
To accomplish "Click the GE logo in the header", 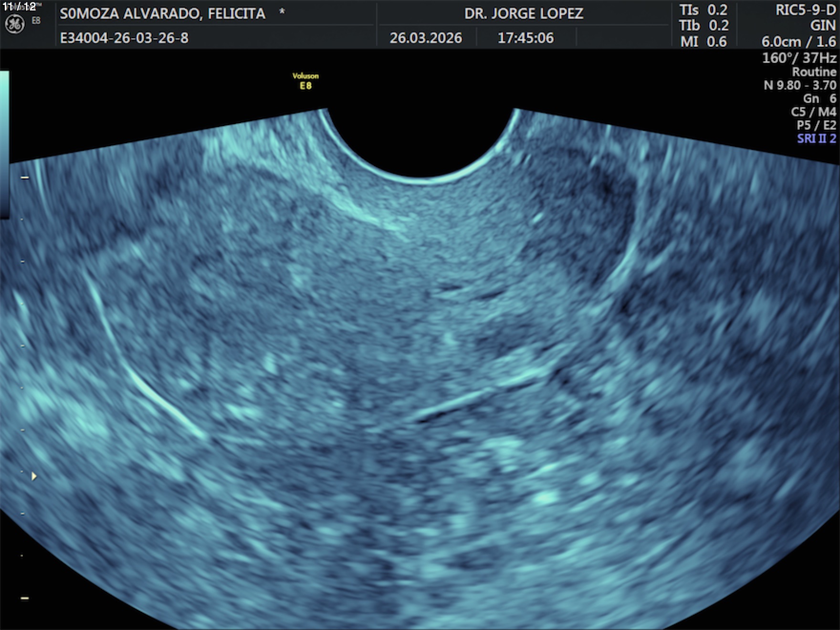I will pos(14,24).
